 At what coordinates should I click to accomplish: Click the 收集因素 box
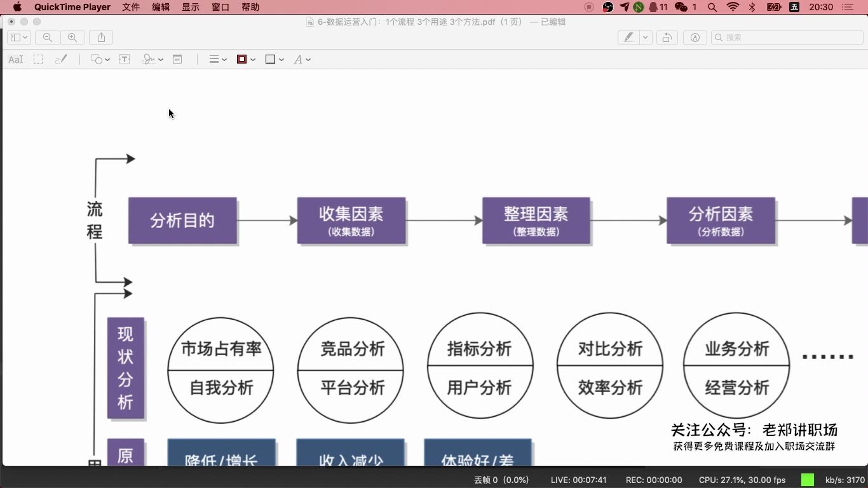(x=351, y=220)
